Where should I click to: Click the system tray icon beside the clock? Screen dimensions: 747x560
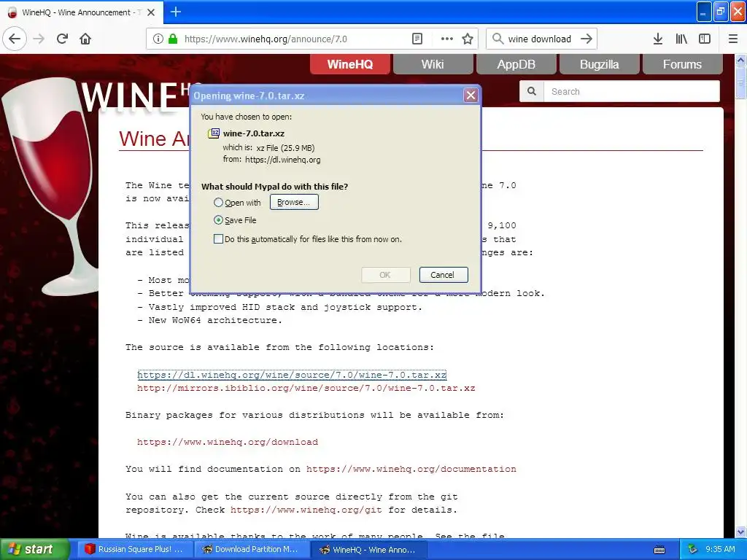[x=692, y=549]
